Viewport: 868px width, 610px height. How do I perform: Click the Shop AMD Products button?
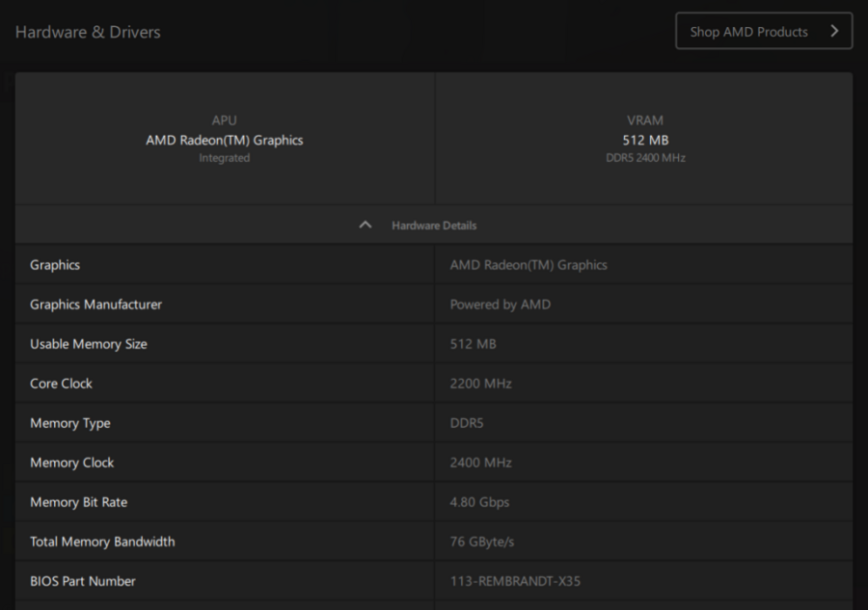[x=748, y=32]
